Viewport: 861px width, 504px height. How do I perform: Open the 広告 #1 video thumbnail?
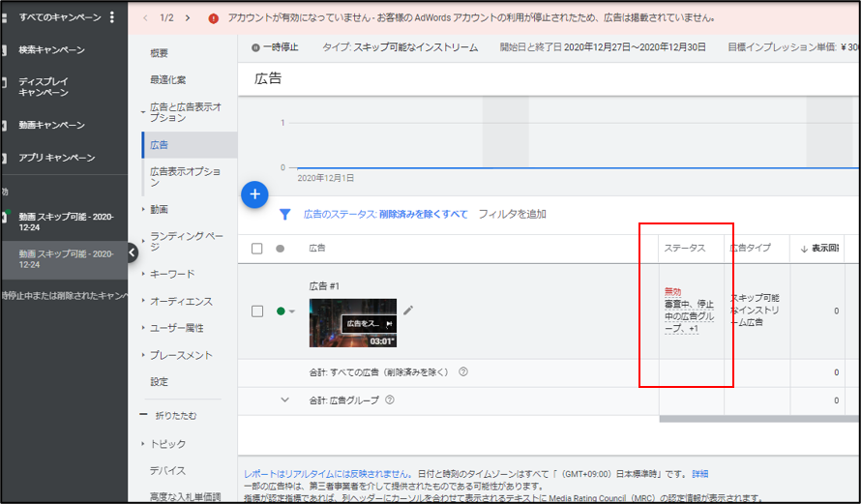(x=353, y=323)
